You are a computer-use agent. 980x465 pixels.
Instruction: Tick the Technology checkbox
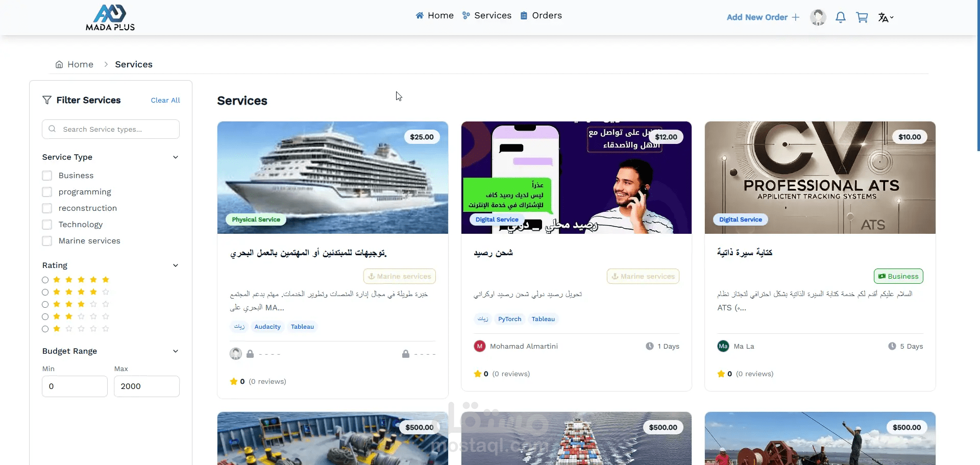[x=47, y=225]
